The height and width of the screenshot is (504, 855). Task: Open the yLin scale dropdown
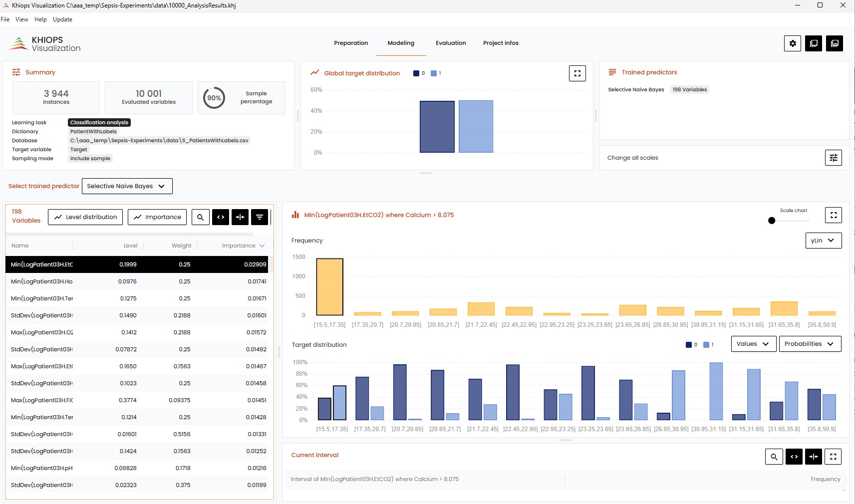pos(823,241)
